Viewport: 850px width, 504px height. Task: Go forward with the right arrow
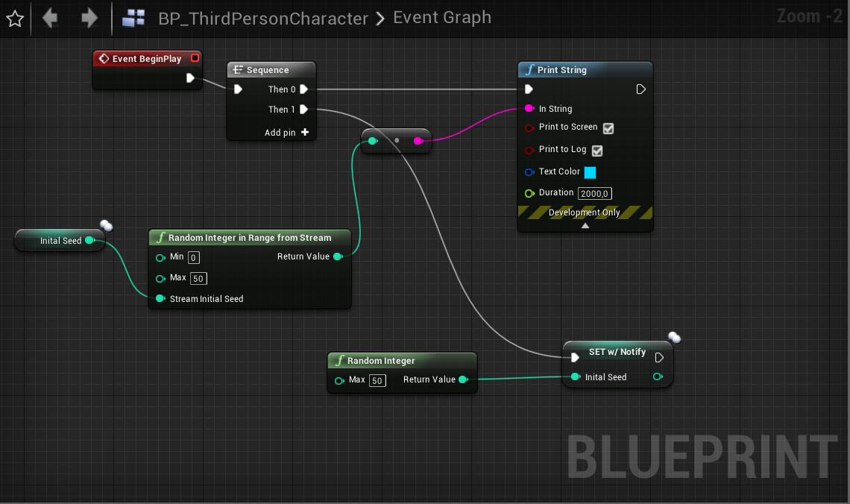coord(89,18)
